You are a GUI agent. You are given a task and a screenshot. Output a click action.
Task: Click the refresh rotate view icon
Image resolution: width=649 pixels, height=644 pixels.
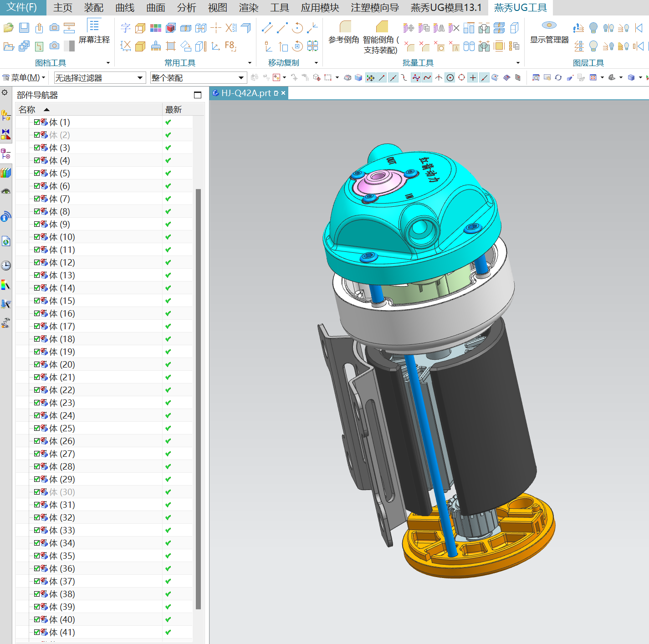(x=558, y=78)
